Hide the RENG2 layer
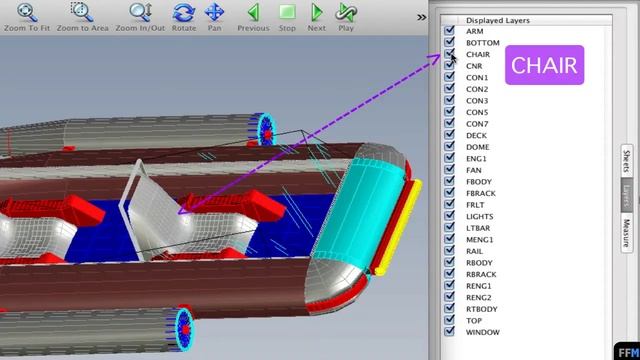This screenshot has width=640, height=360. pos(449,297)
